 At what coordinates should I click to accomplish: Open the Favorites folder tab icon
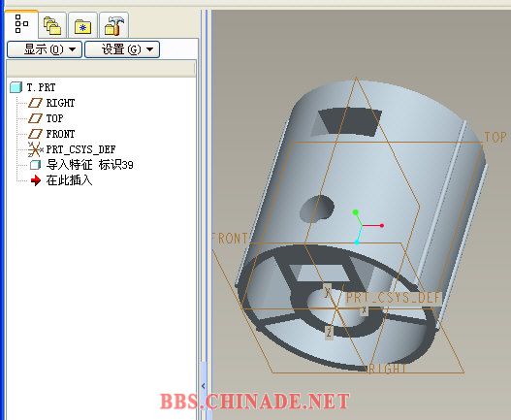tap(82, 26)
